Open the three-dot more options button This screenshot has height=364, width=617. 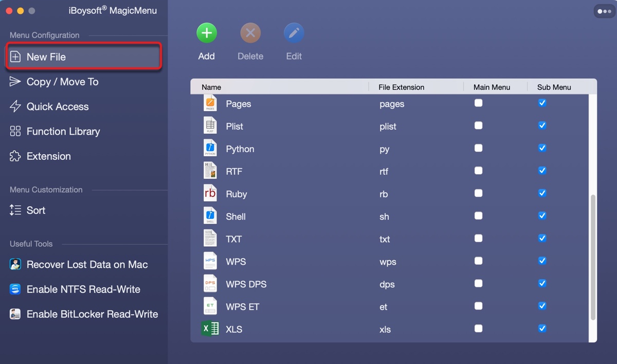pos(604,11)
